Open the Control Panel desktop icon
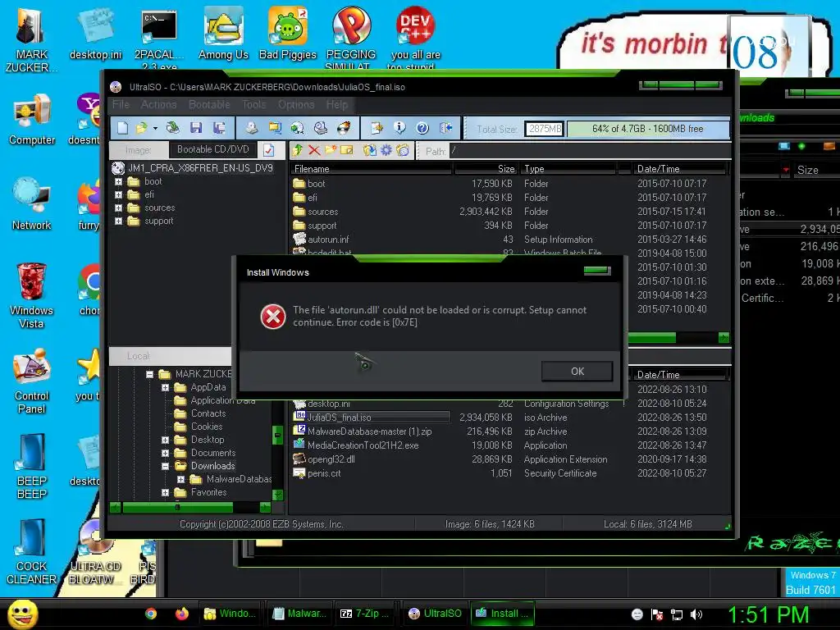This screenshot has width=840, height=630. tap(32, 381)
